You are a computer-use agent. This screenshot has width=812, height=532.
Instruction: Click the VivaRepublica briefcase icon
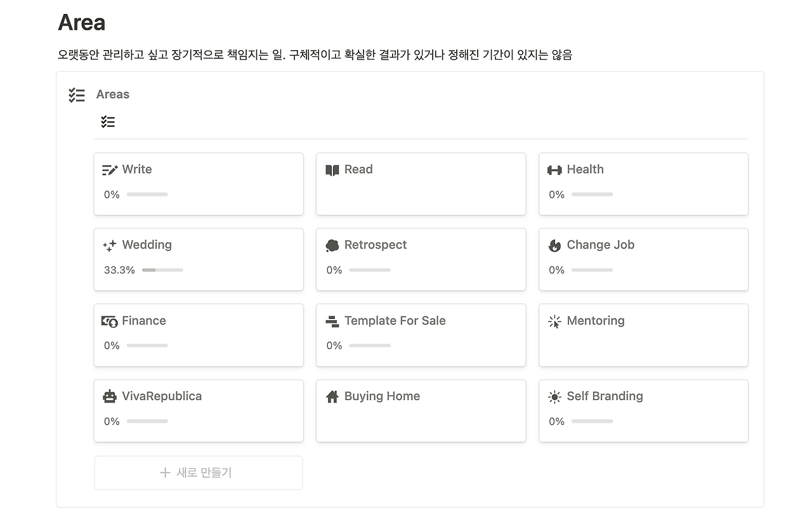110,396
